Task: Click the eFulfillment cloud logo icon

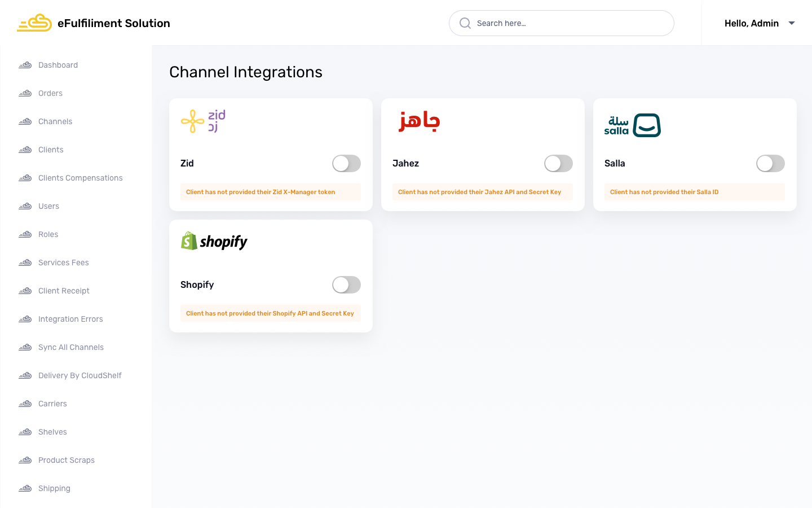Action: (x=34, y=23)
